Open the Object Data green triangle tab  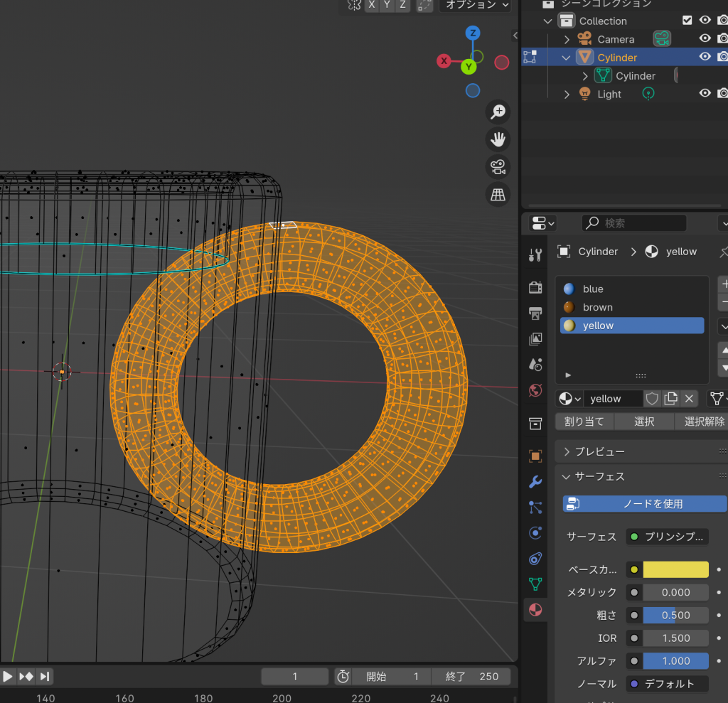(536, 584)
